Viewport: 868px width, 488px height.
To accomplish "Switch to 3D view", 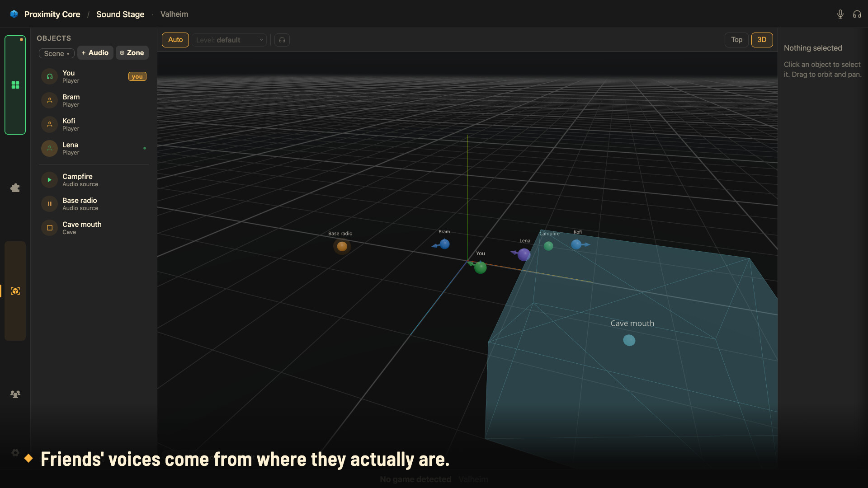I will (x=762, y=40).
